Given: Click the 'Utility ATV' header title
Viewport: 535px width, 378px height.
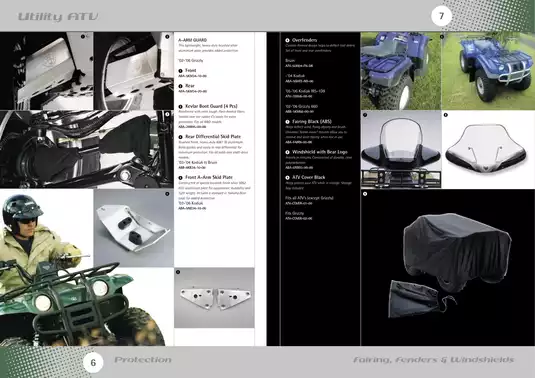Looking at the screenshot, I should [58, 17].
